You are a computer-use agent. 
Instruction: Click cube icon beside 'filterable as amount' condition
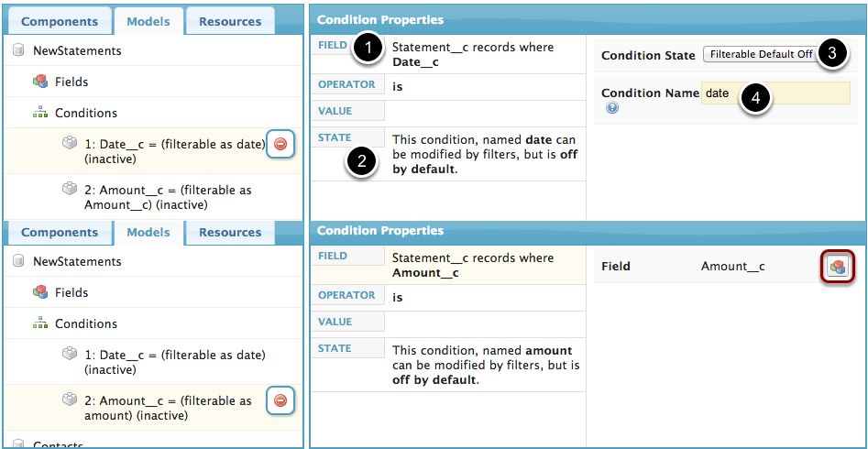pyautogui.click(x=70, y=400)
